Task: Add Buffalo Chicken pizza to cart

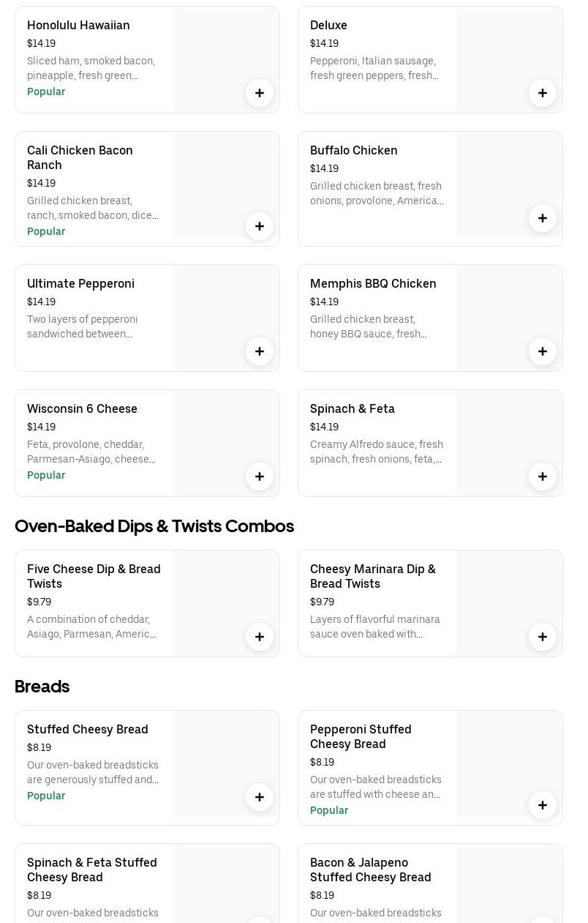Action: [x=543, y=218]
